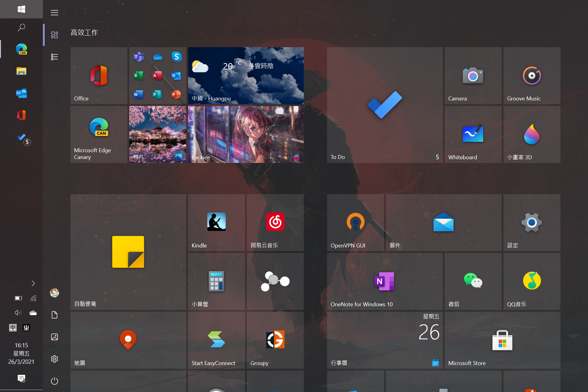Expand the Start menu hamburger navigation
Screen dimensions: 588x392
55,13
